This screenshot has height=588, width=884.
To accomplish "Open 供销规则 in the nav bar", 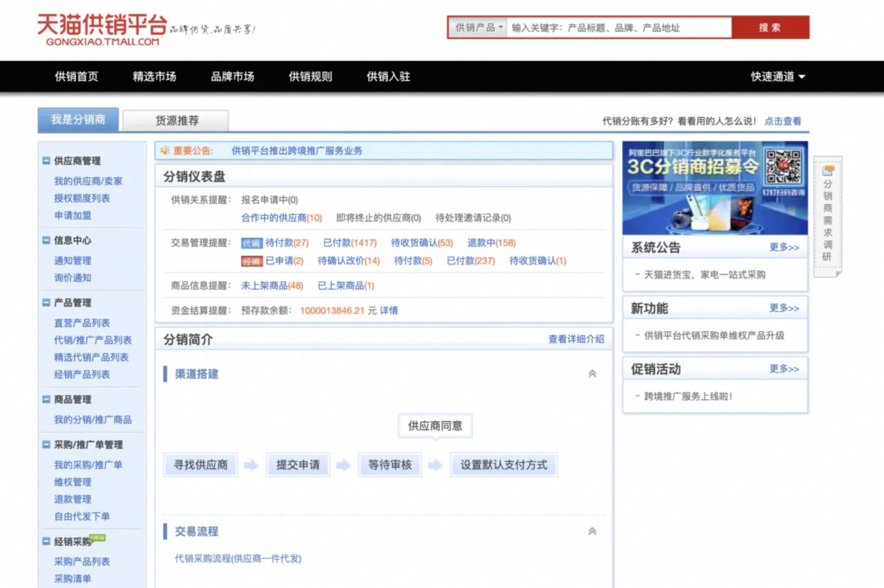I will (311, 77).
